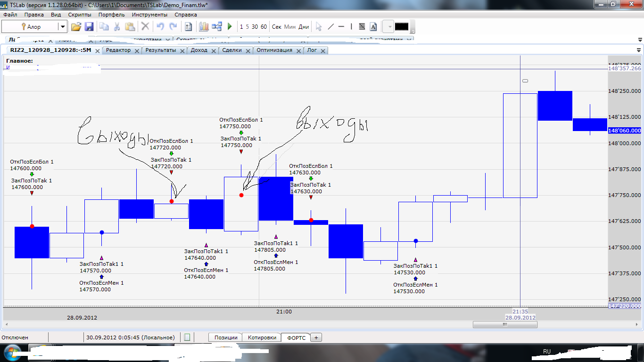Open the Алор provider dropdown

[x=62, y=27]
